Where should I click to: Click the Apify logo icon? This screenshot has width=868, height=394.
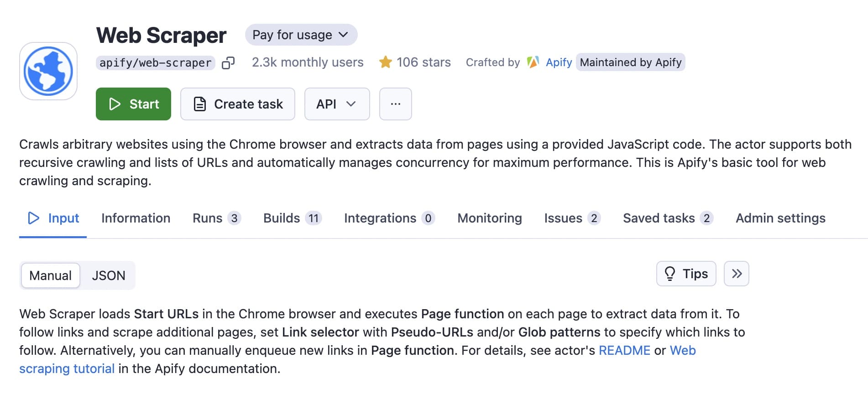point(533,62)
